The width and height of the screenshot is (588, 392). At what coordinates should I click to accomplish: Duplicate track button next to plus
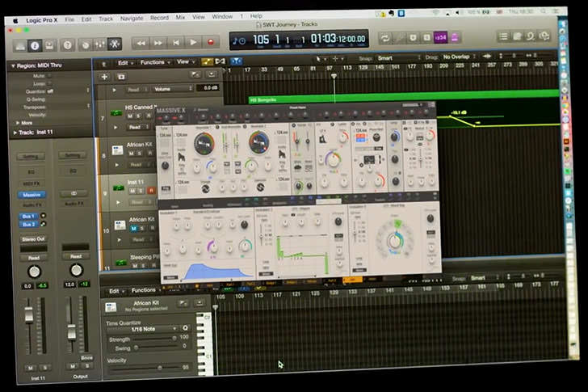(x=121, y=77)
